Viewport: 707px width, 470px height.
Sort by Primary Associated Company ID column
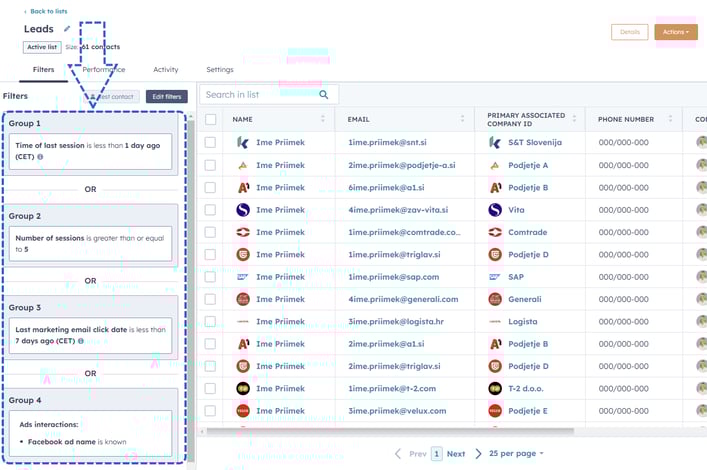click(x=574, y=119)
